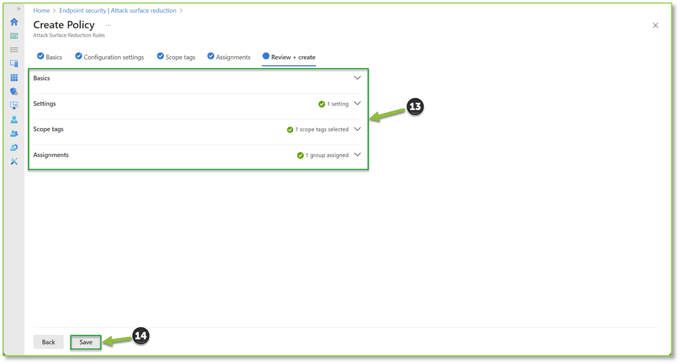Expand the Scope tags section chevron

point(357,129)
